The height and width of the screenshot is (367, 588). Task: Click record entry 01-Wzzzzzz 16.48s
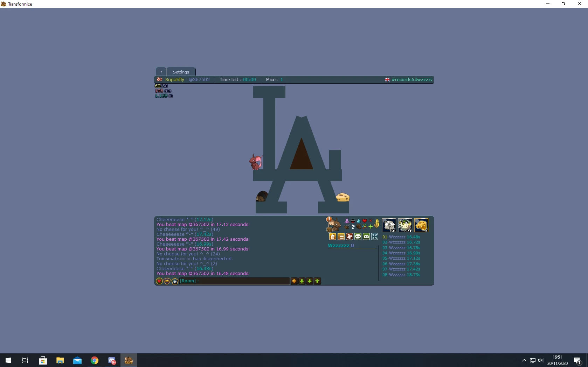(x=401, y=237)
